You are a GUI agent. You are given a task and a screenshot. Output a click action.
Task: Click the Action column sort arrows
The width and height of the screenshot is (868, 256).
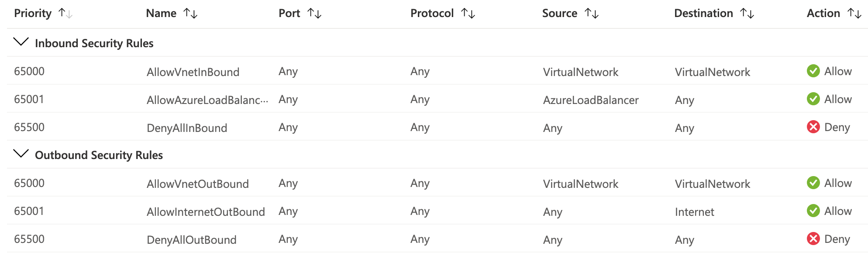tap(854, 14)
